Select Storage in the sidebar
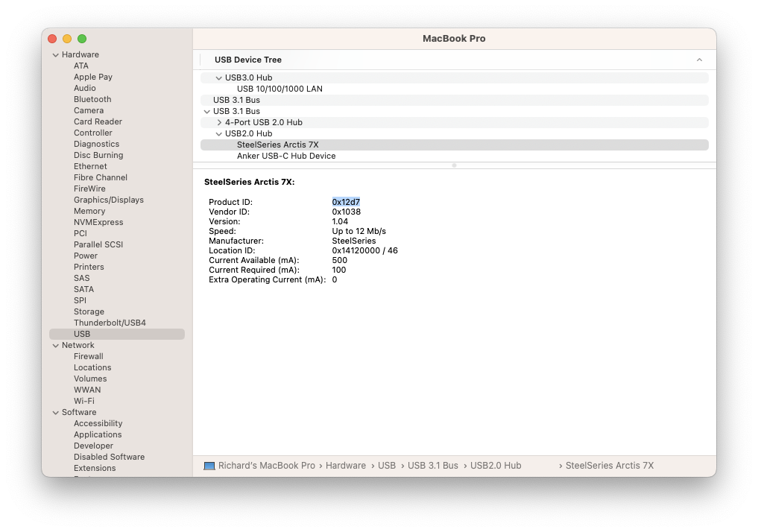 pyautogui.click(x=89, y=311)
